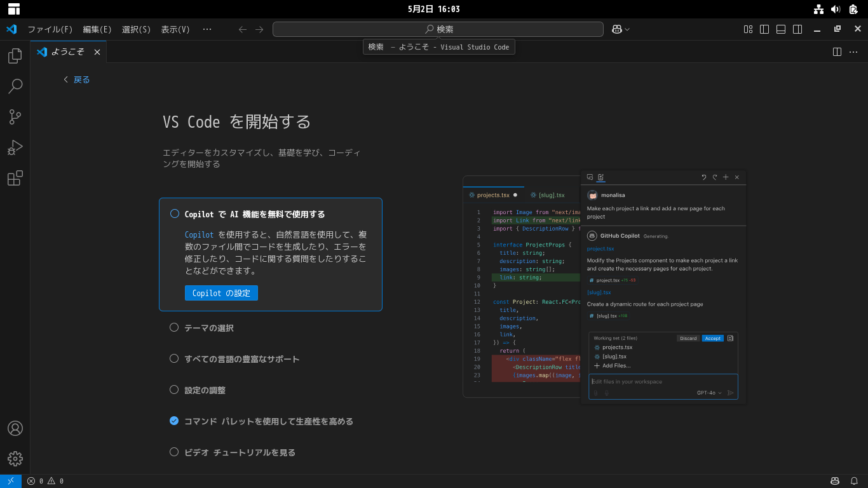Open the Source Control view
The height and width of the screenshot is (488, 868).
pyautogui.click(x=15, y=117)
